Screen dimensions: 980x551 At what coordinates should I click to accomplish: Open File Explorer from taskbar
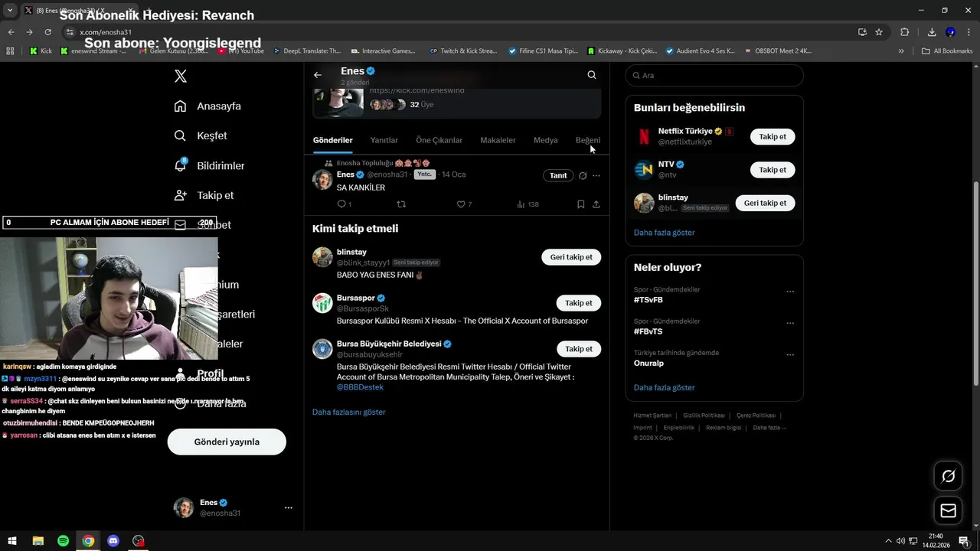tap(38, 541)
